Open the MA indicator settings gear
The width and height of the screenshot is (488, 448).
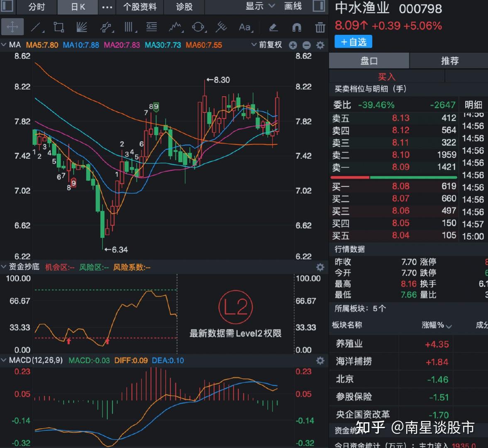pos(320,45)
